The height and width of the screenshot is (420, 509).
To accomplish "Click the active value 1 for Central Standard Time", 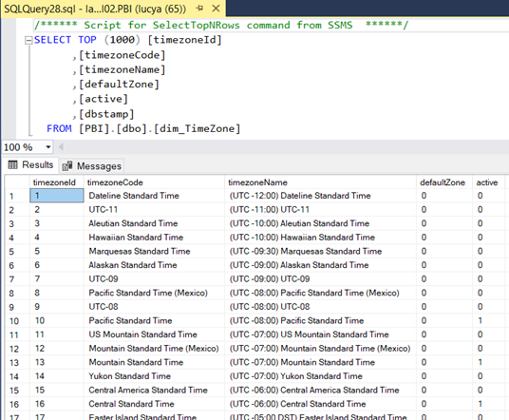I will 488,404.
